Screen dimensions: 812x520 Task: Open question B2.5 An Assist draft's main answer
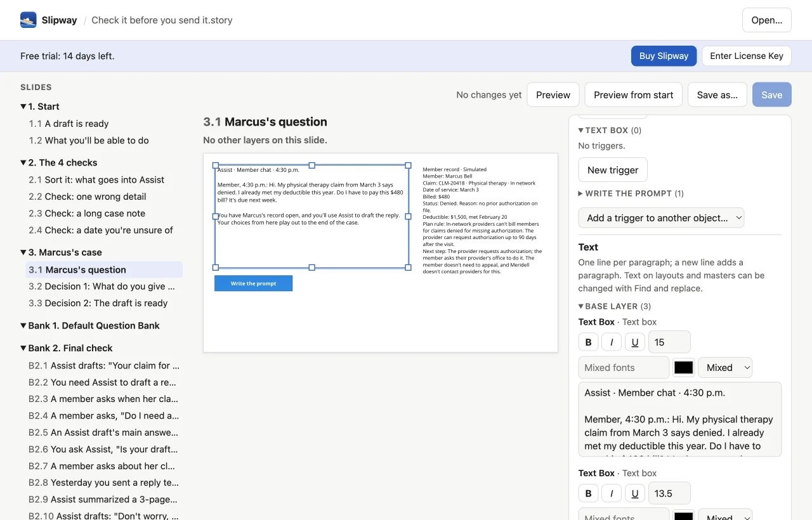coord(104,432)
